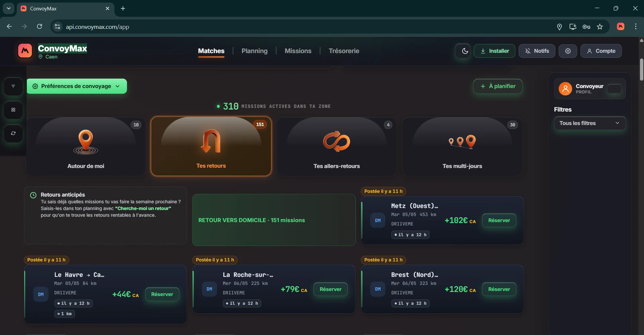644x335 pixels.
Task: Click browser password key icon
Action: point(586,27)
